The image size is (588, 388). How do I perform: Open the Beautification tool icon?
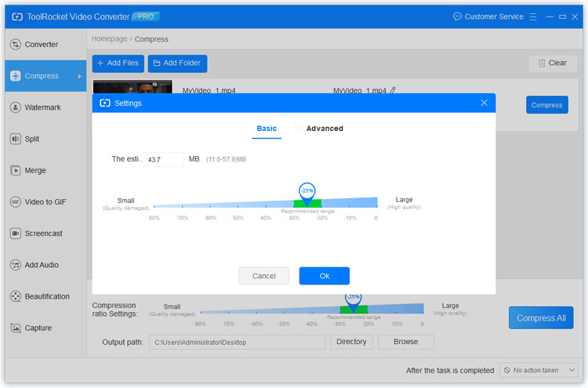pyautogui.click(x=16, y=296)
